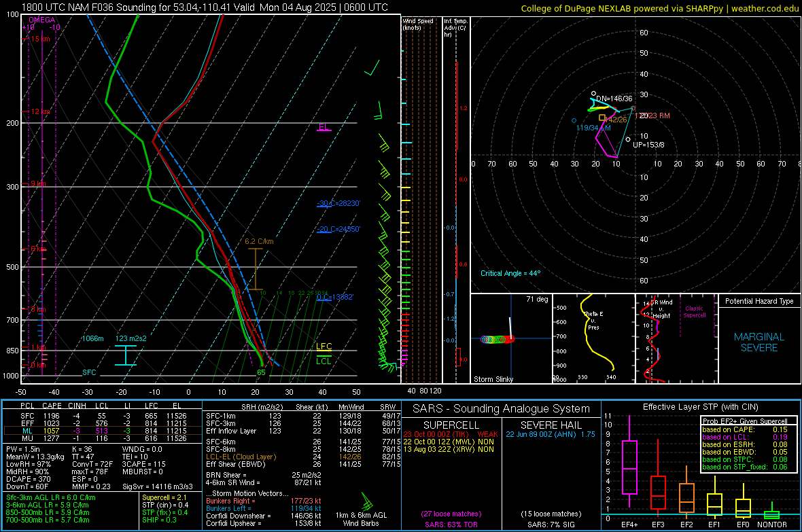Click the CAPE column header
The image size is (802, 532).
click(52, 406)
